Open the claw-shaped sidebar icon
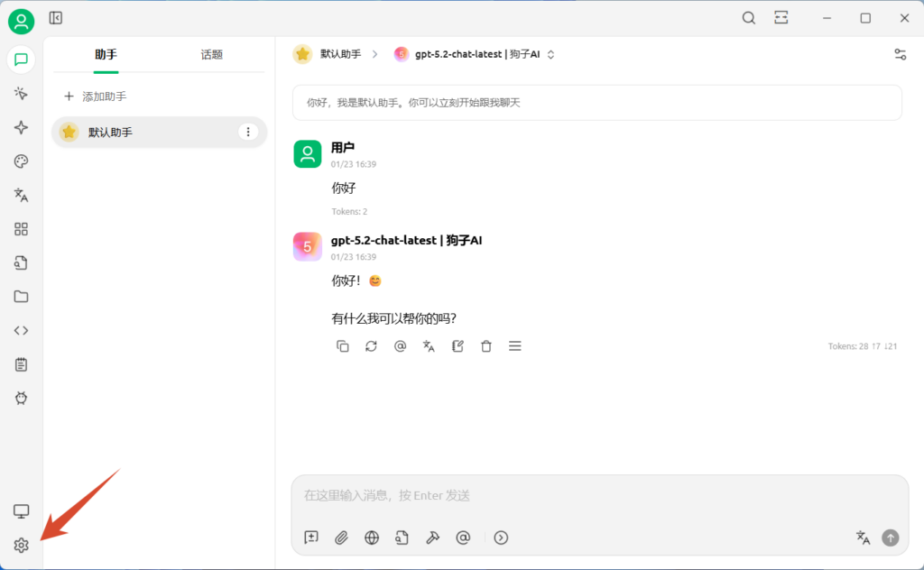This screenshot has width=924, height=570. click(22, 398)
